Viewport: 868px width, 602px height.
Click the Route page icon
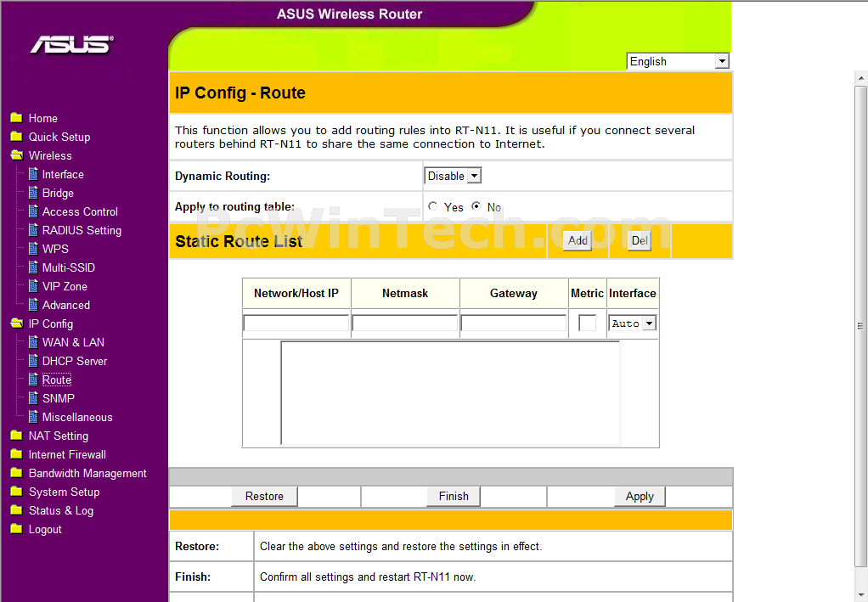(33, 380)
